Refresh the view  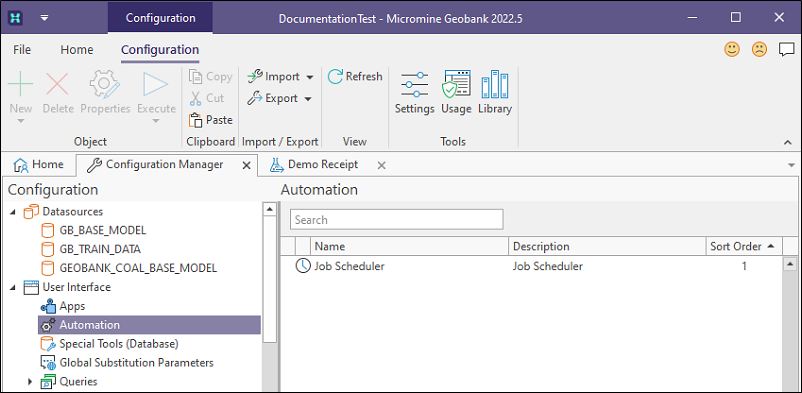click(x=355, y=77)
